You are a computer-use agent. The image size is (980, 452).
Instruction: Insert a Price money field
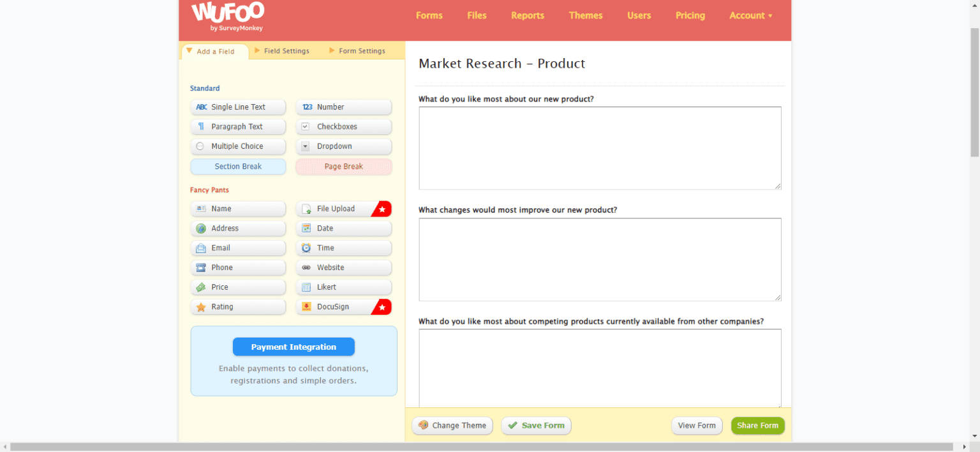coord(238,288)
